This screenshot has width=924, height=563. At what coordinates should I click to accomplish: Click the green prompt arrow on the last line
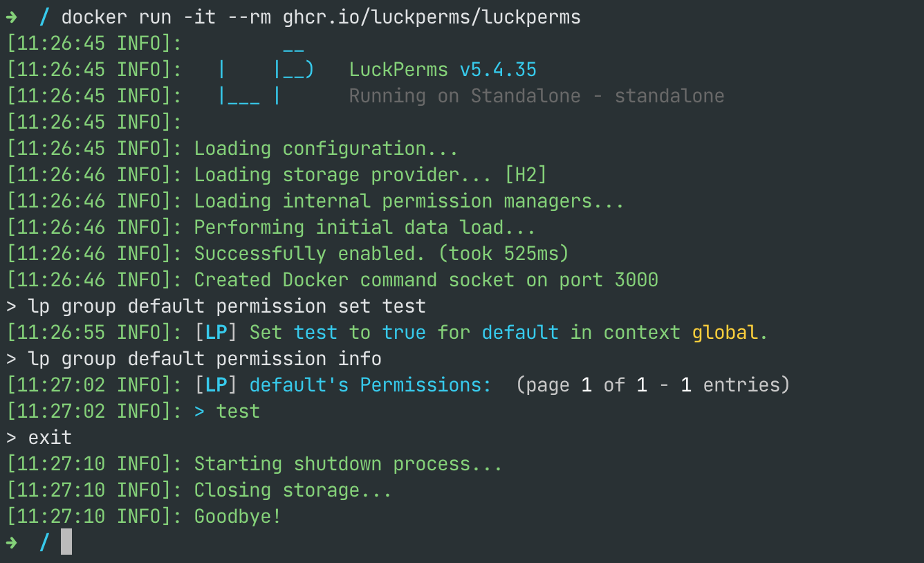12,543
